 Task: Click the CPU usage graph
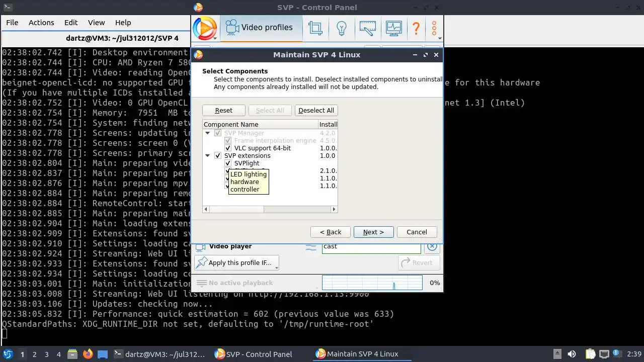[372, 283]
